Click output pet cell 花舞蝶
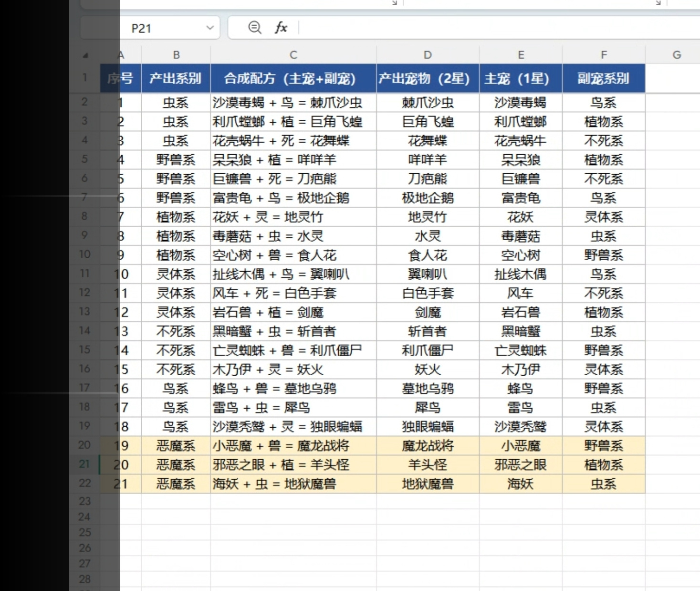 point(428,141)
